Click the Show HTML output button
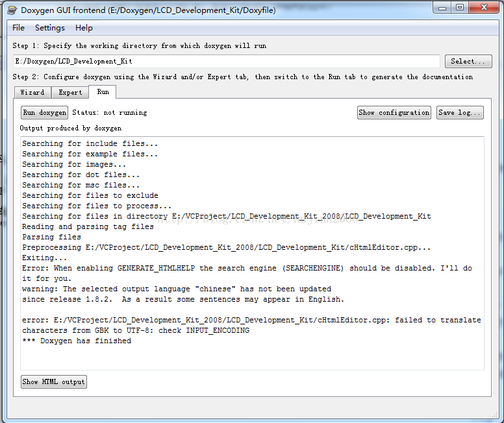Viewport: 504px width, 423px height. (54, 382)
